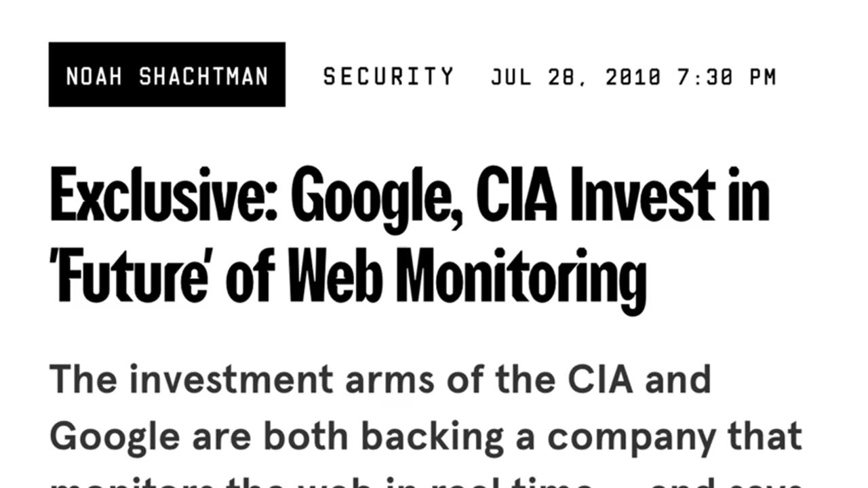Click the word "backing" in the subheading
Screen dimensions: 868x488
432,439
